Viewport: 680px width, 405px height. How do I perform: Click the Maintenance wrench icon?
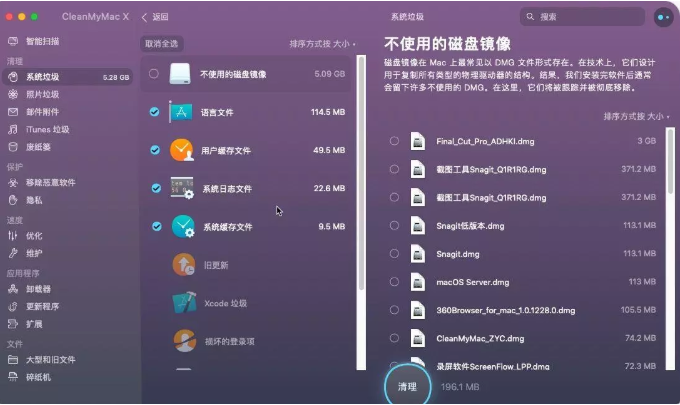13,253
